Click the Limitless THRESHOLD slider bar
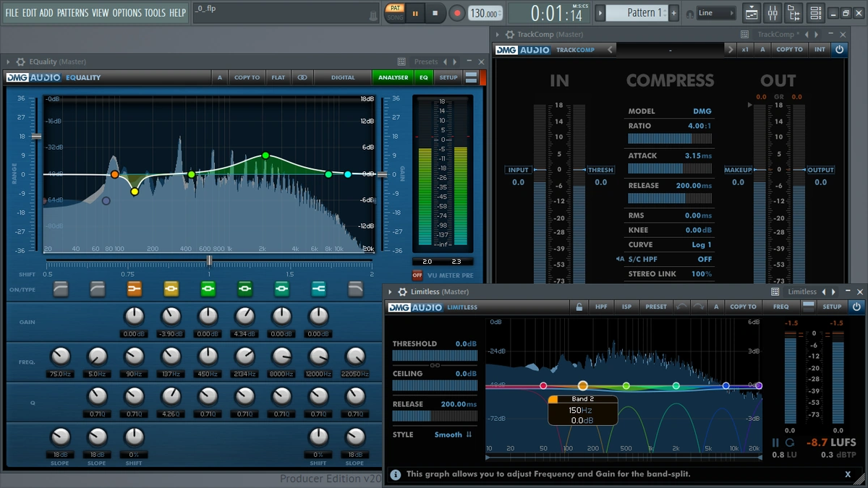The image size is (868, 488). [x=435, y=356]
